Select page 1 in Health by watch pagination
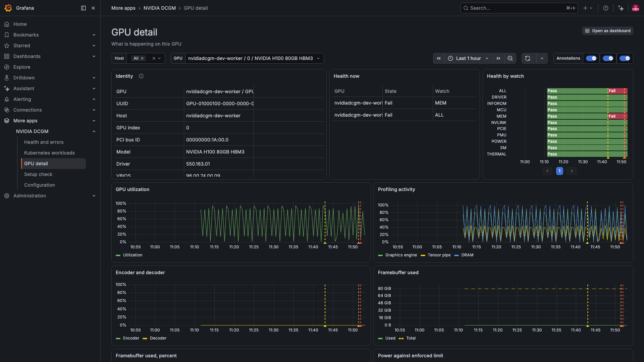The height and width of the screenshot is (362, 644). 559,171
